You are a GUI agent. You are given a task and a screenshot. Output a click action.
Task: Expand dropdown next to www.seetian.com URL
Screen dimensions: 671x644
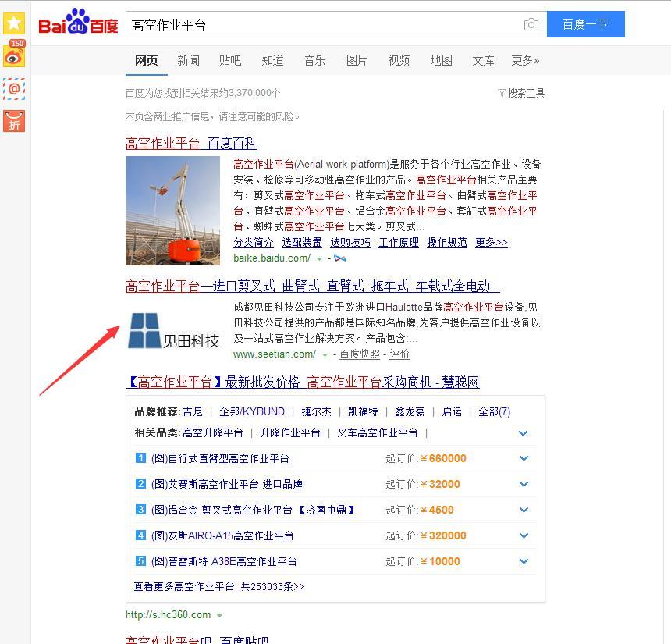click(325, 355)
